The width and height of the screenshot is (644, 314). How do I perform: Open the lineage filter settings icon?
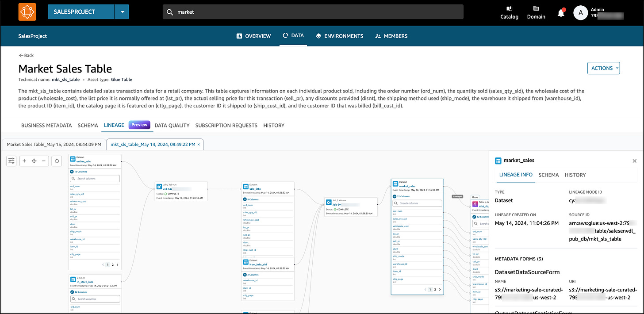(11, 161)
